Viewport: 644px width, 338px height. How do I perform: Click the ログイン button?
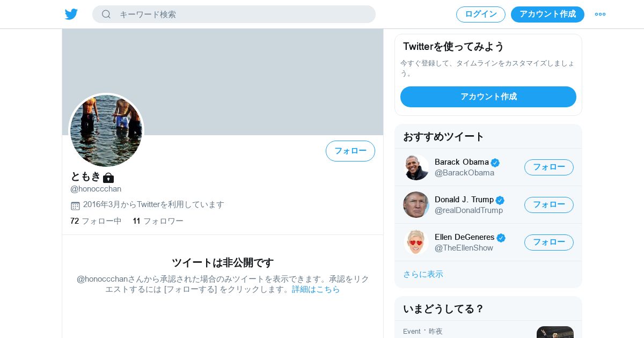[x=481, y=14]
